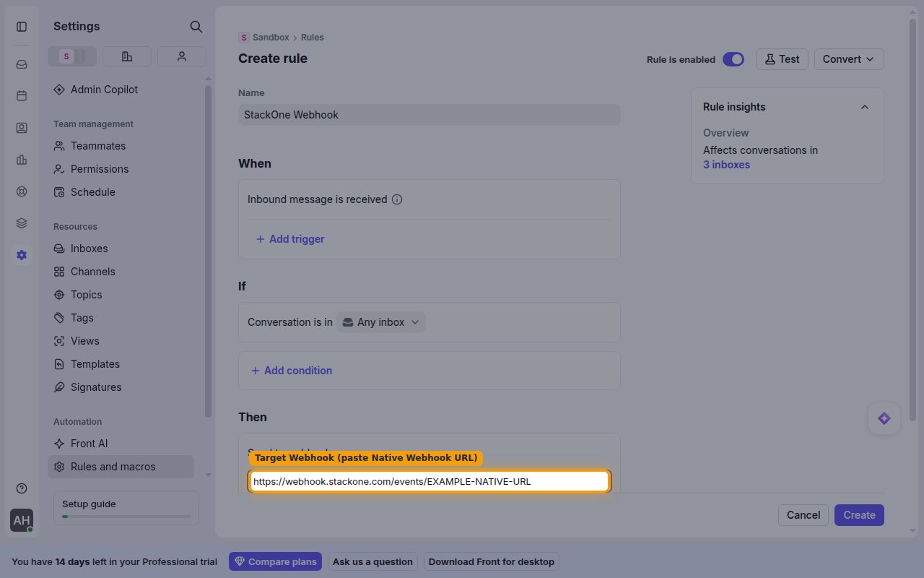Image resolution: width=924 pixels, height=578 pixels.
Task: Follow the 3 inboxes link
Action: (726, 165)
